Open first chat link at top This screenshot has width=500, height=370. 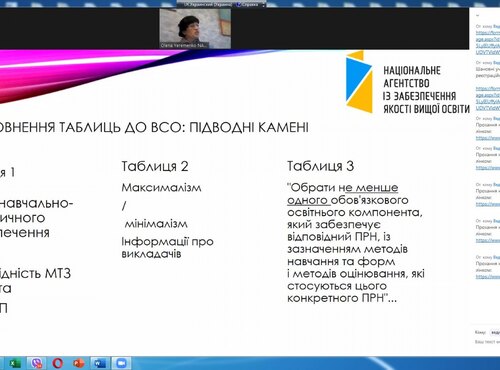tap(488, 42)
